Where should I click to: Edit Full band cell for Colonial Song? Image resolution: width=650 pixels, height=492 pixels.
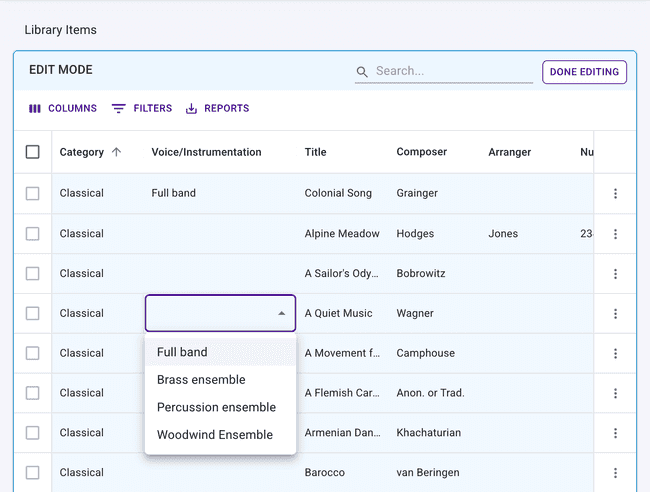220,193
